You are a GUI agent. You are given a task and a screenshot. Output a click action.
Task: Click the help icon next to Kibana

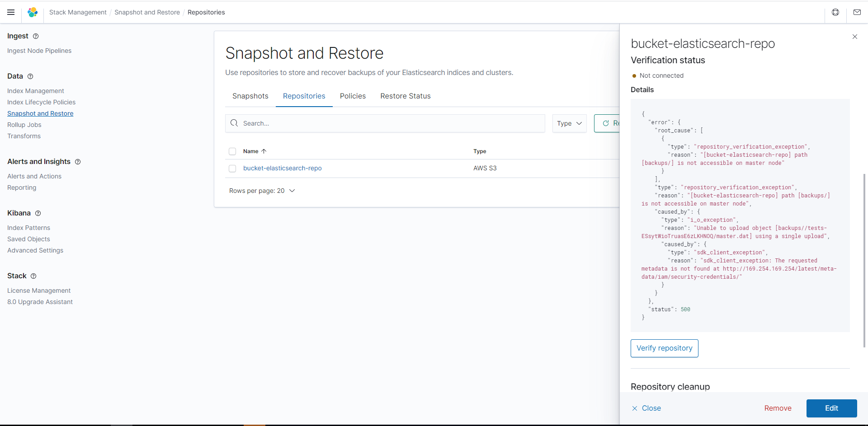(x=38, y=213)
